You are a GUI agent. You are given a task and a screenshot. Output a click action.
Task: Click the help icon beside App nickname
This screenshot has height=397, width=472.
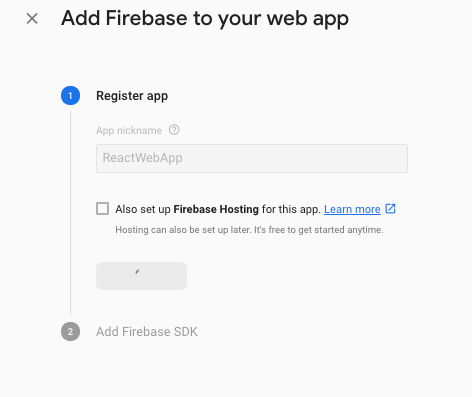[174, 130]
